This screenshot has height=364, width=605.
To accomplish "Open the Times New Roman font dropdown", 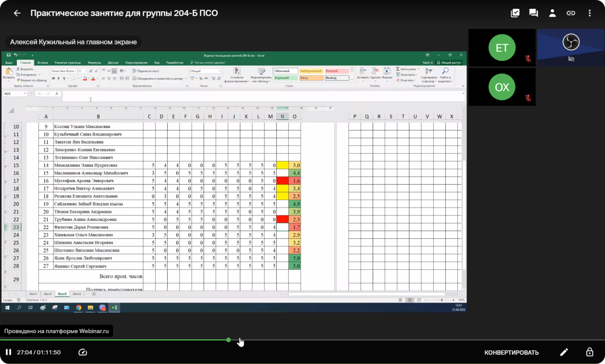I will click(x=76, y=71).
